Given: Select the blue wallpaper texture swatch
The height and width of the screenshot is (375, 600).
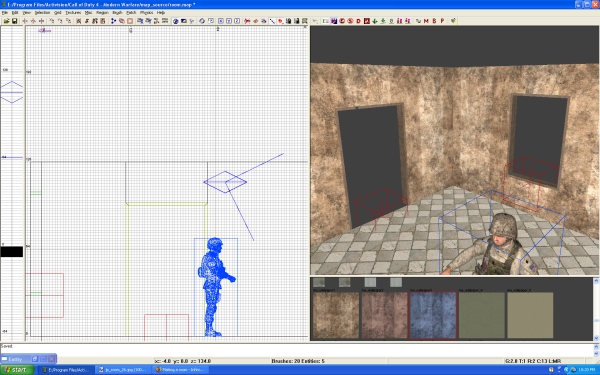Looking at the screenshot, I should [x=433, y=315].
